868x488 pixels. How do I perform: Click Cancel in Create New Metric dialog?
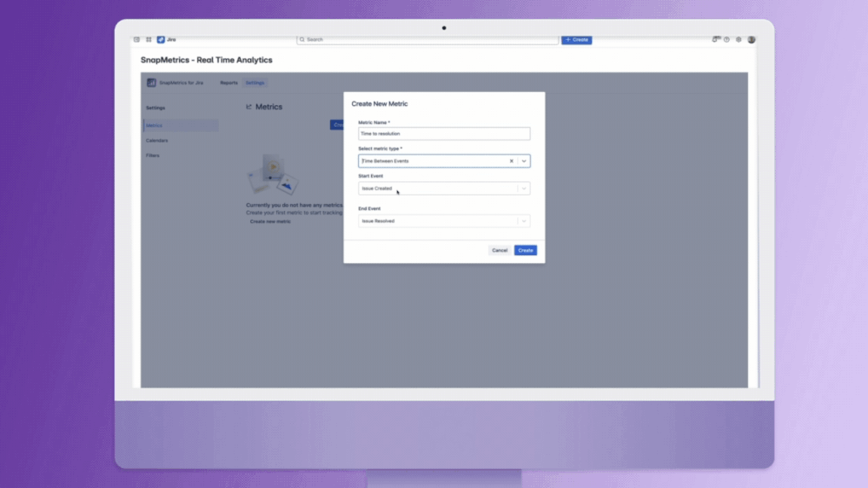click(500, 251)
